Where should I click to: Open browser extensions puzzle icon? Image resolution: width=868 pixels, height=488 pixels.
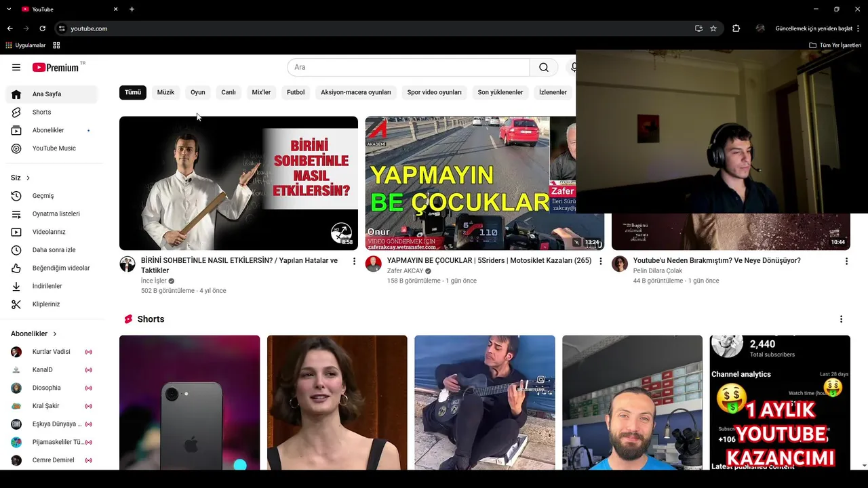click(x=736, y=28)
